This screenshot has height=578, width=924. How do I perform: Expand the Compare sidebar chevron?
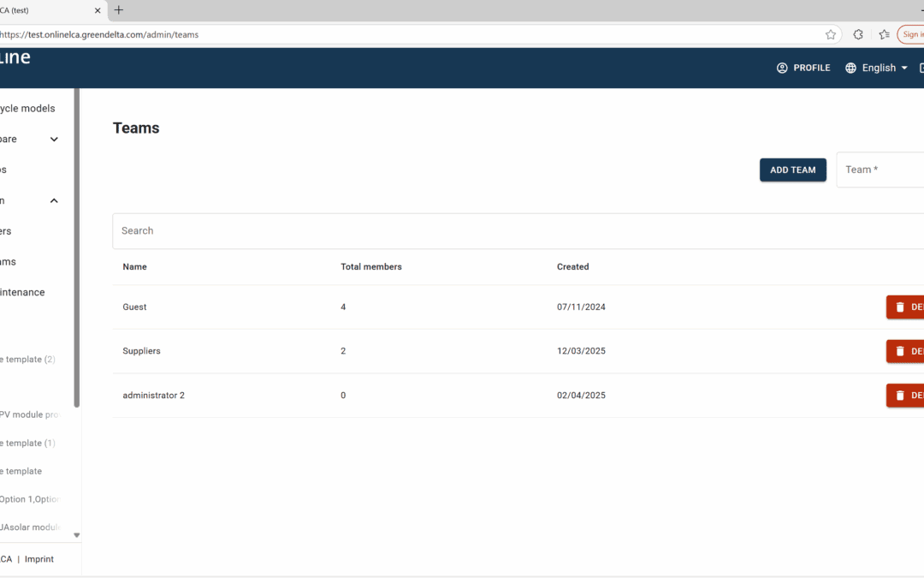pos(54,140)
